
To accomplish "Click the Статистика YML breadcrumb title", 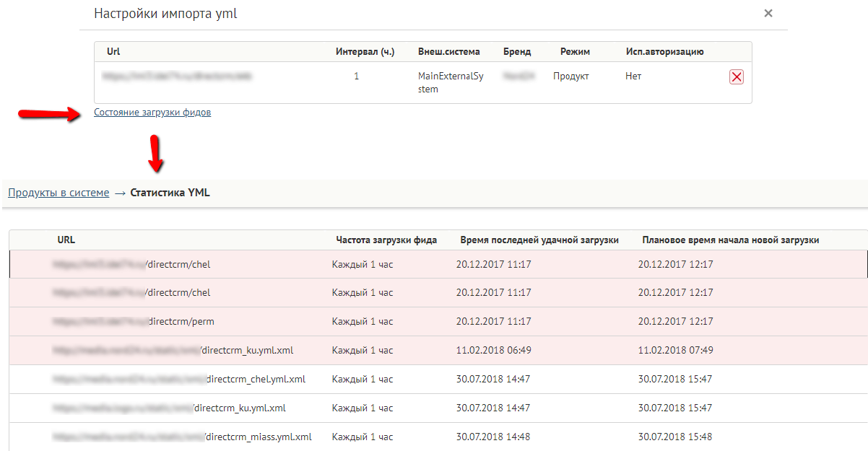I will click(170, 193).
